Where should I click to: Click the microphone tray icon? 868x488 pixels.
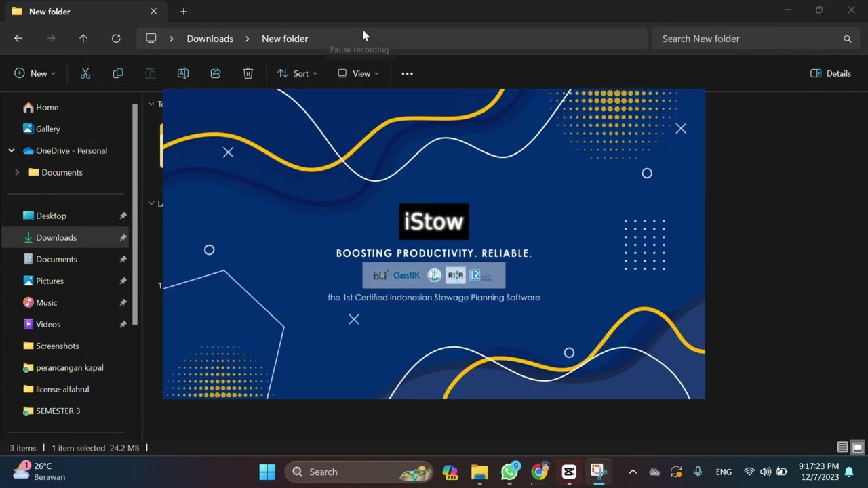click(x=698, y=472)
